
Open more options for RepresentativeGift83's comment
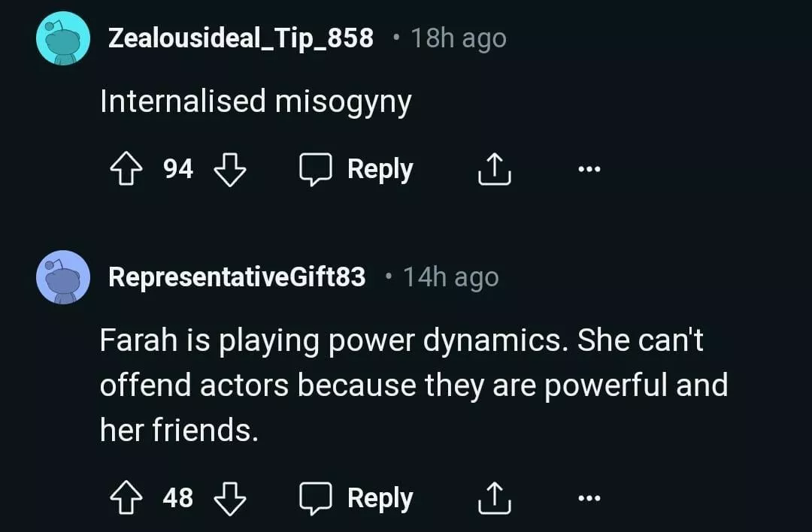[589, 498]
